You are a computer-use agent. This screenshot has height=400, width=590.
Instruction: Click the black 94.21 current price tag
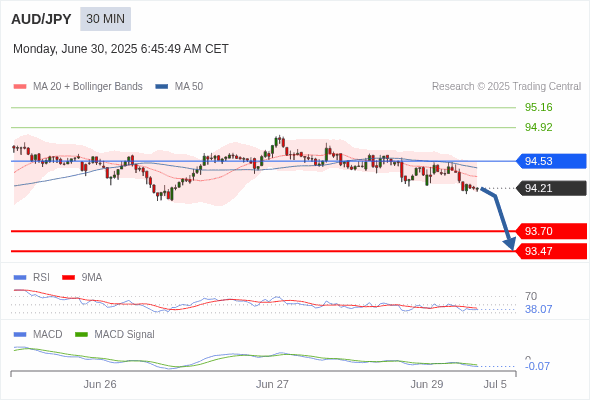tap(551, 188)
